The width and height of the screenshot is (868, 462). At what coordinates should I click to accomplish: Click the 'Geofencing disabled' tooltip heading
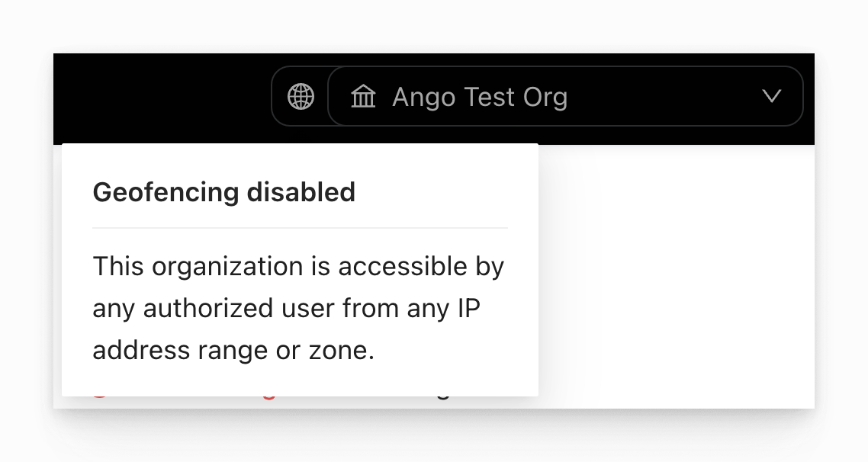pos(224,192)
